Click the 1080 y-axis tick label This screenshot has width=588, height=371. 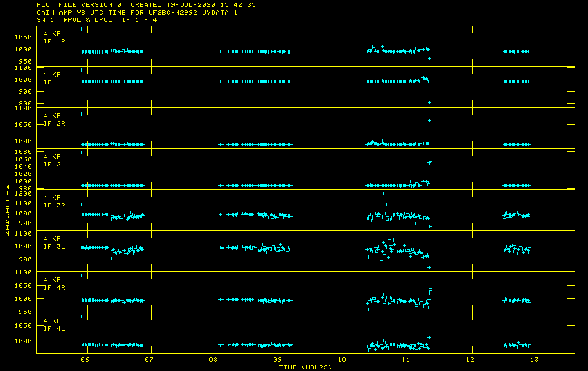point(23,152)
